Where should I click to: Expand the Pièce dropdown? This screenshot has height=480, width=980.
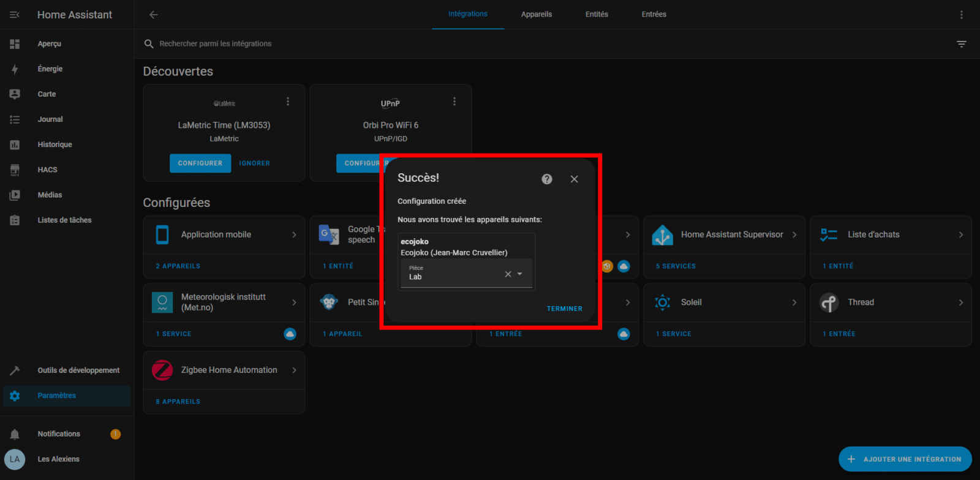coord(520,274)
